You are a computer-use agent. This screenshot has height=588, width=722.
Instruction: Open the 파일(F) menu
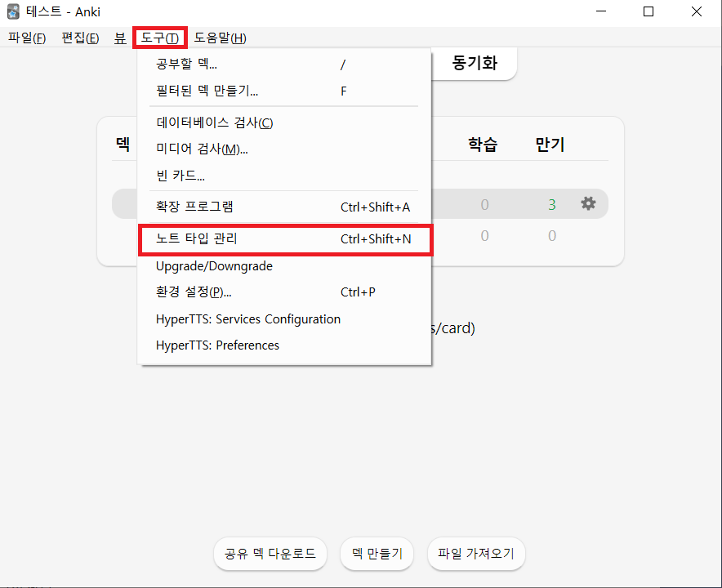27,38
